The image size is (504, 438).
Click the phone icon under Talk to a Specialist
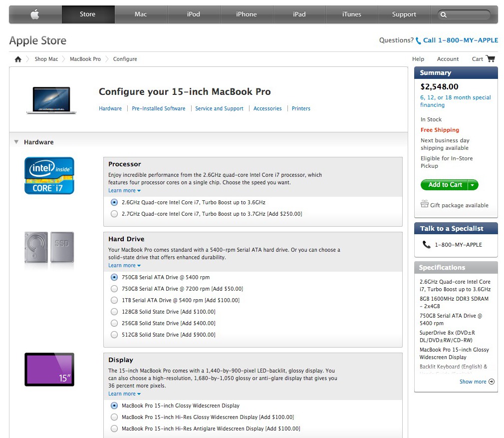pos(427,245)
